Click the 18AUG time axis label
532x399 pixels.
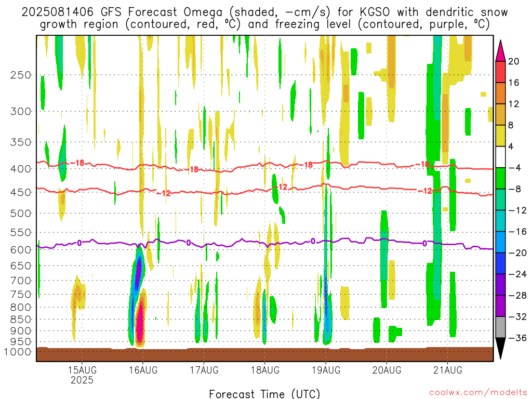coord(265,370)
